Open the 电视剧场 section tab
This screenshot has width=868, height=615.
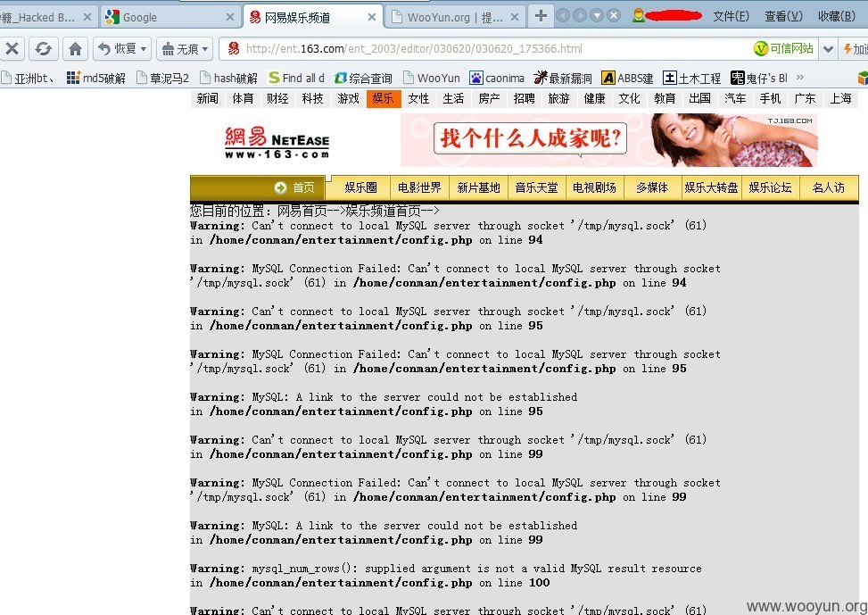[x=594, y=187]
